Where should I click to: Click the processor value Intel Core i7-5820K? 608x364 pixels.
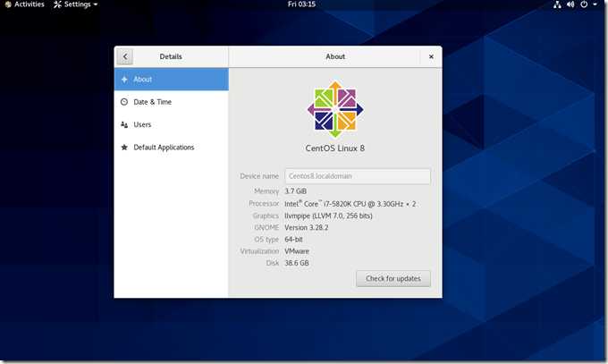[350, 204]
